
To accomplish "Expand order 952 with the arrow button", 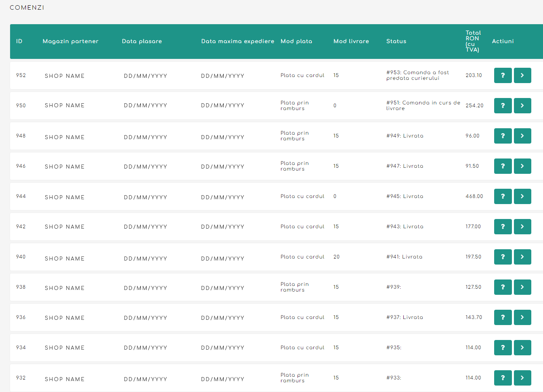I will (x=522, y=75).
